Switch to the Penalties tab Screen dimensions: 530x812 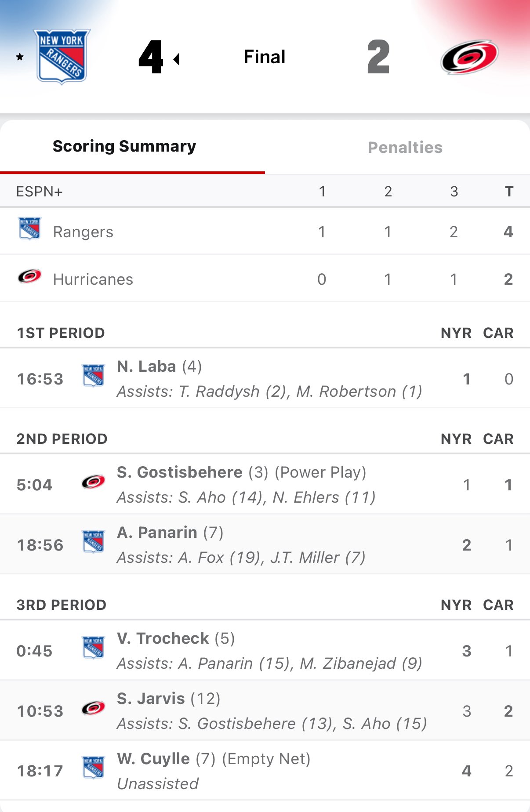(405, 148)
